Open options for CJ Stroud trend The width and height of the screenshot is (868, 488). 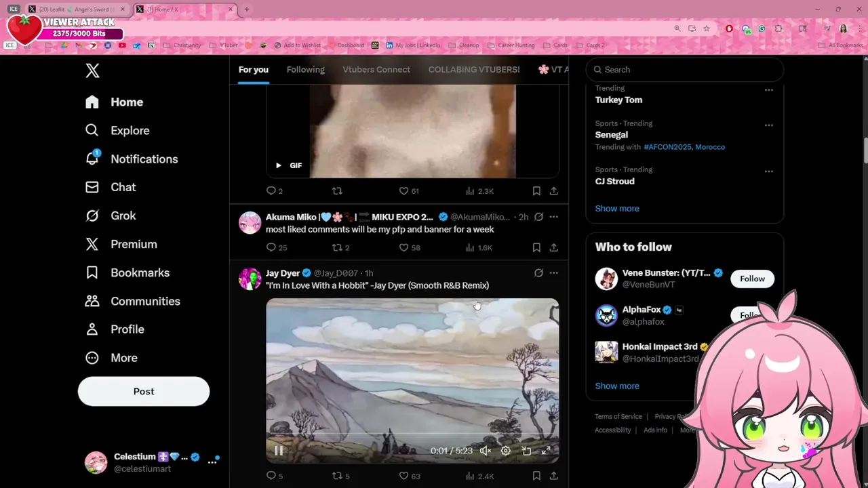pyautogui.click(x=769, y=171)
